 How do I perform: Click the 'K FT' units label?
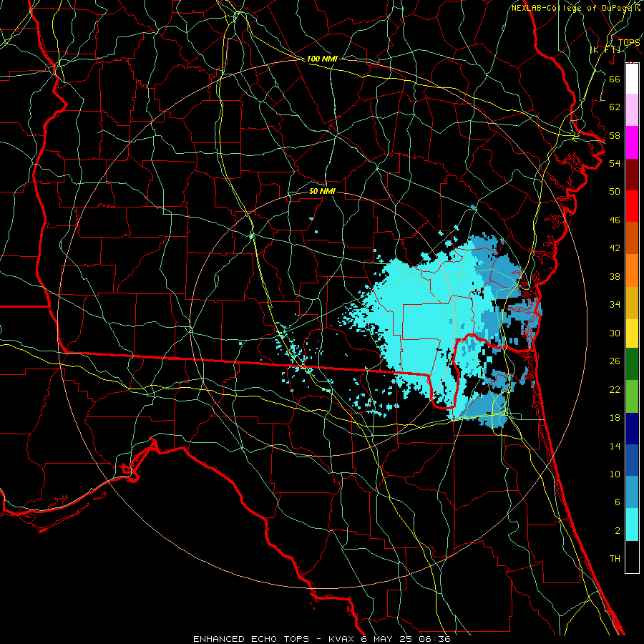[x=605, y=49]
